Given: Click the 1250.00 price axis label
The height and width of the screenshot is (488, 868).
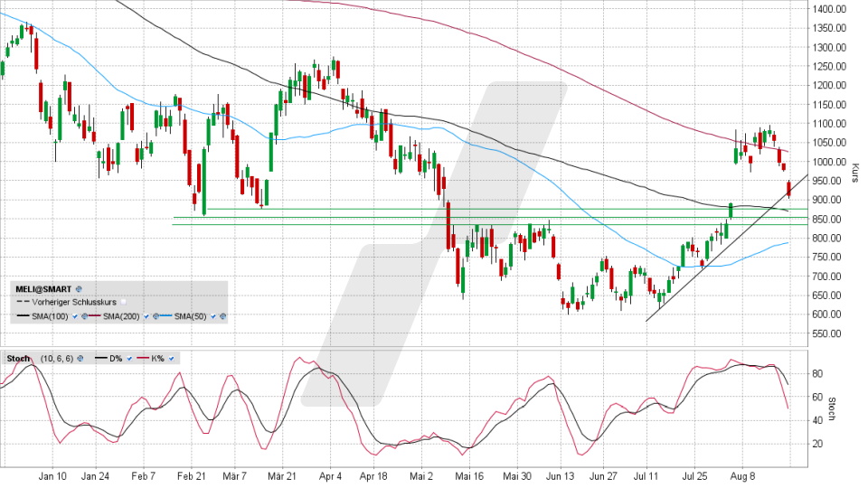Looking at the screenshot, I should [x=829, y=66].
